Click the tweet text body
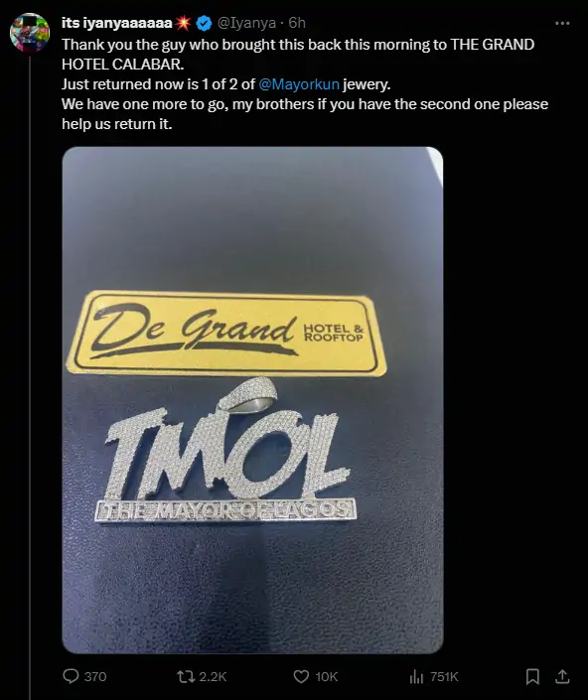Viewport: 588px width, 700px height. (305, 84)
